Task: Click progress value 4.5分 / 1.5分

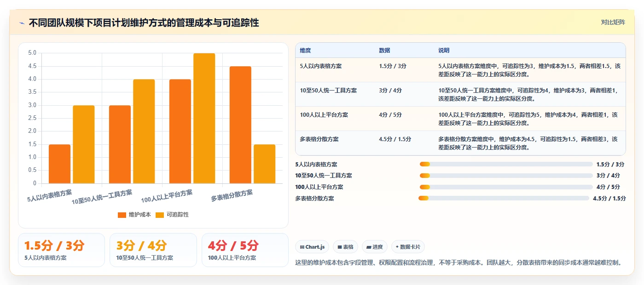Action: [x=609, y=199]
